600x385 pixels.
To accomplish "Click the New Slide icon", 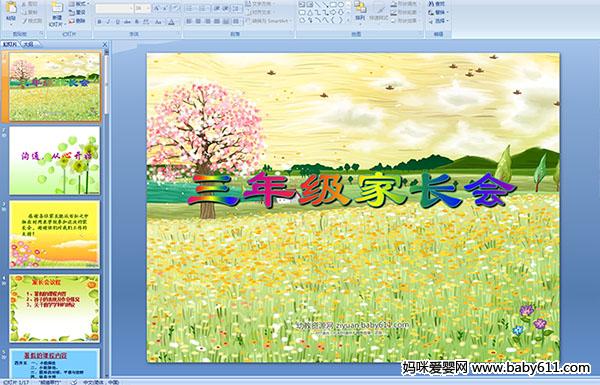I will pyautogui.click(x=57, y=13).
